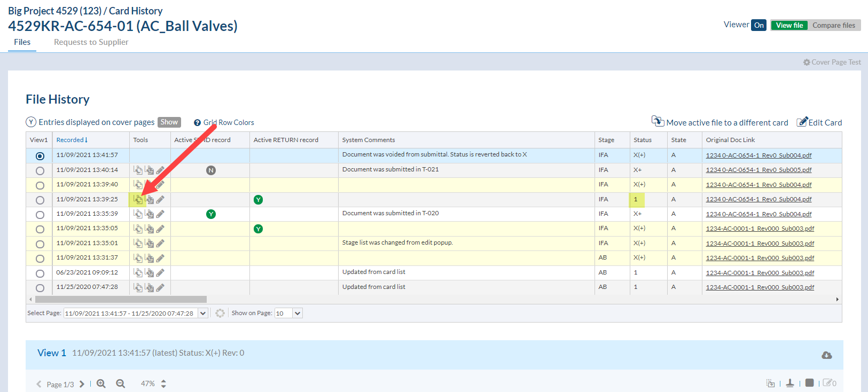Click the annotation edit icon with count 0

point(830,383)
